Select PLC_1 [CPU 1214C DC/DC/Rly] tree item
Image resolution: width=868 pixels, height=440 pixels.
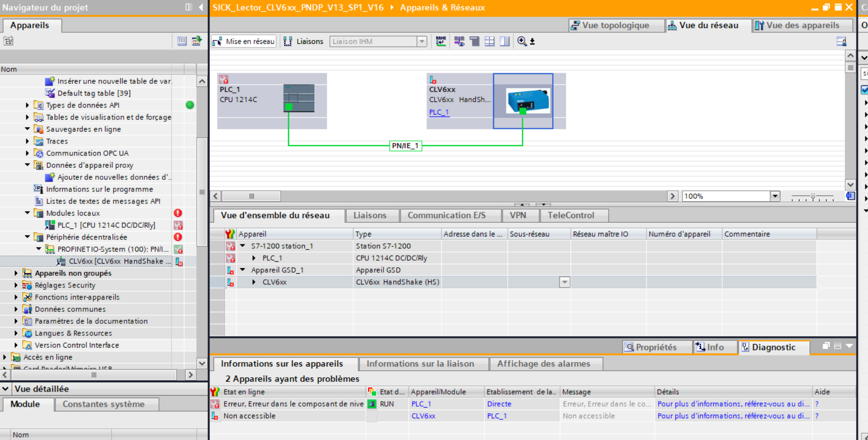point(106,225)
